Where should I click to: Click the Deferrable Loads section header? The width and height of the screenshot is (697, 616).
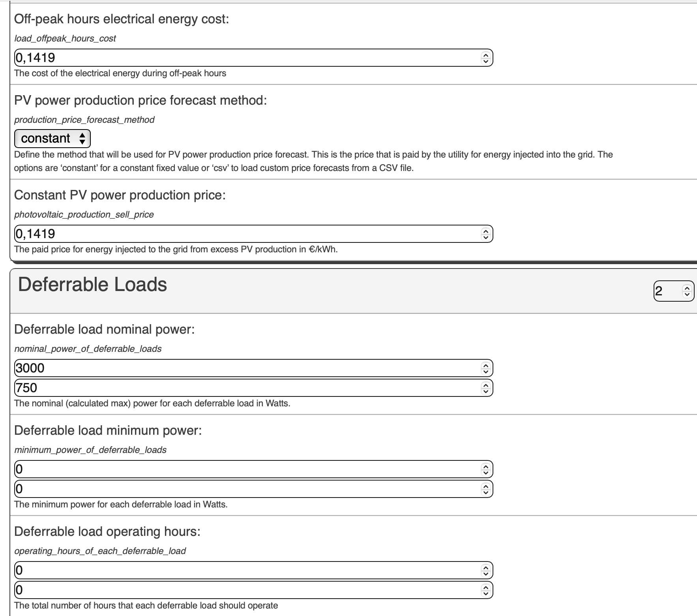tap(92, 285)
